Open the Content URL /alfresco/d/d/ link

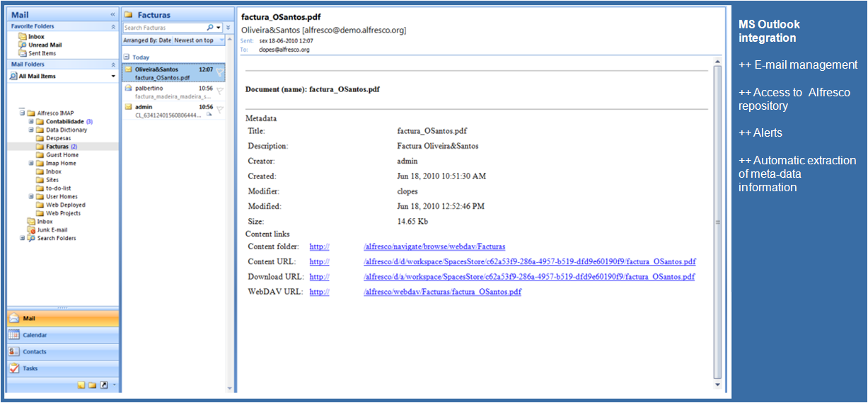point(529,261)
